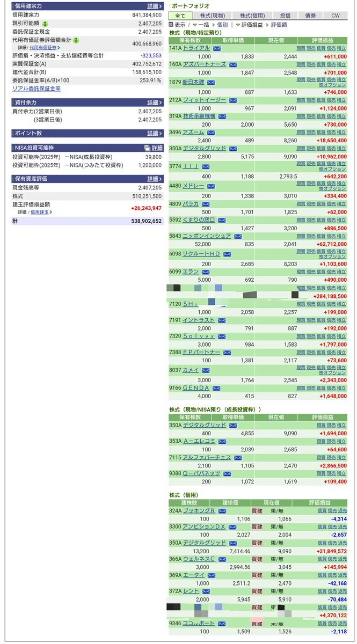Screen dimensions: 357x644
Task: Open help icon beside 代用有価証券評価額合計
Action: click(x=76, y=40)
